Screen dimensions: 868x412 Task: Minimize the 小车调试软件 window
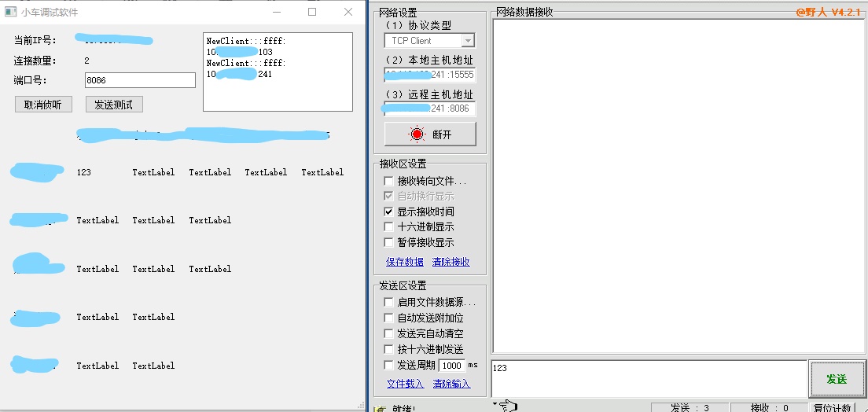tap(276, 12)
